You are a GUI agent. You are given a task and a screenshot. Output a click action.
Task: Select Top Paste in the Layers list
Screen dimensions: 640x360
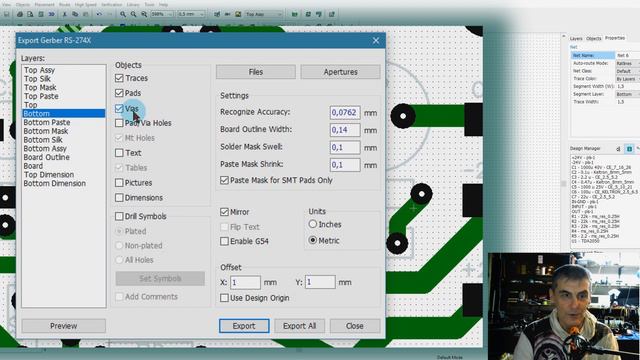41,96
